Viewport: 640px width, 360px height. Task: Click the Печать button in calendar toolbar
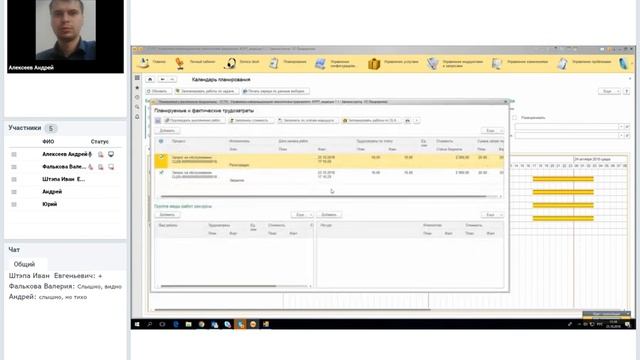click(x=276, y=91)
